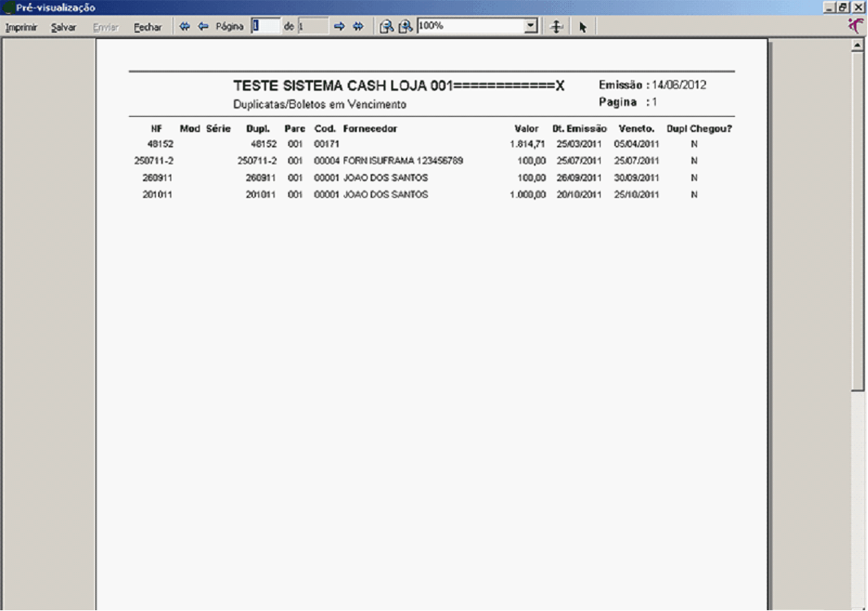Click Imprimir to print the report
Screen dimensions: 868x611
tap(21, 27)
